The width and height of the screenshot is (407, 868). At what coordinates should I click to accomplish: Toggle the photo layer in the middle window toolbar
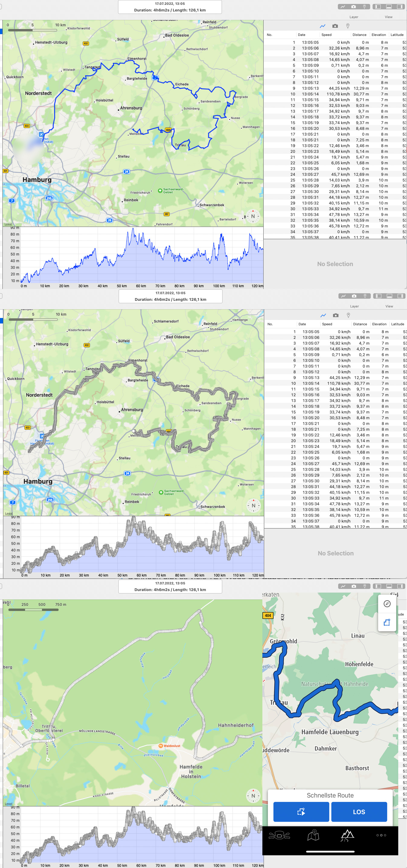point(354,296)
